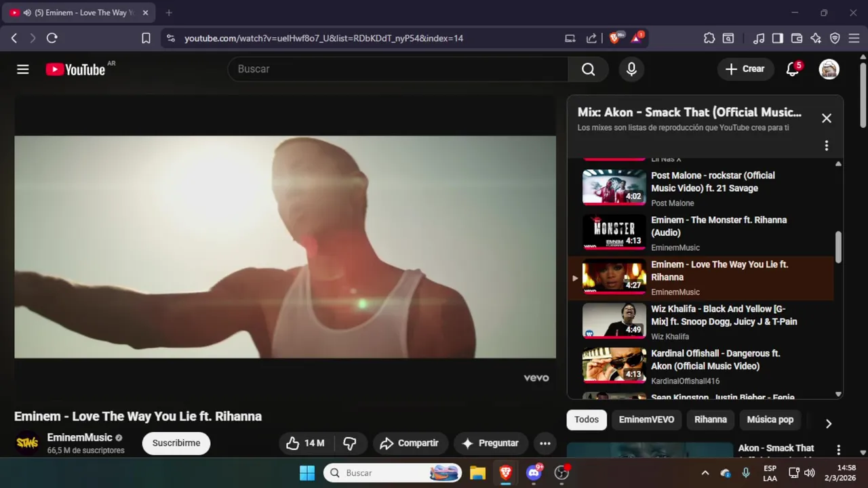
Task: Show more filter chips with arrow
Action: point(828,424)
